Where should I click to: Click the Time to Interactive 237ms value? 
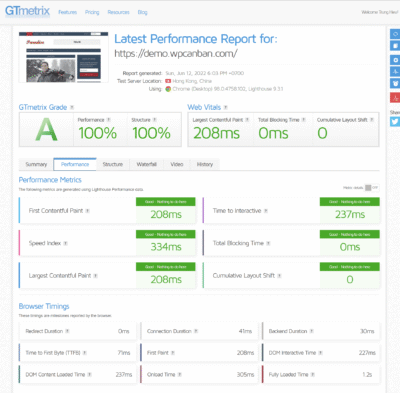(x=350, y=214)
